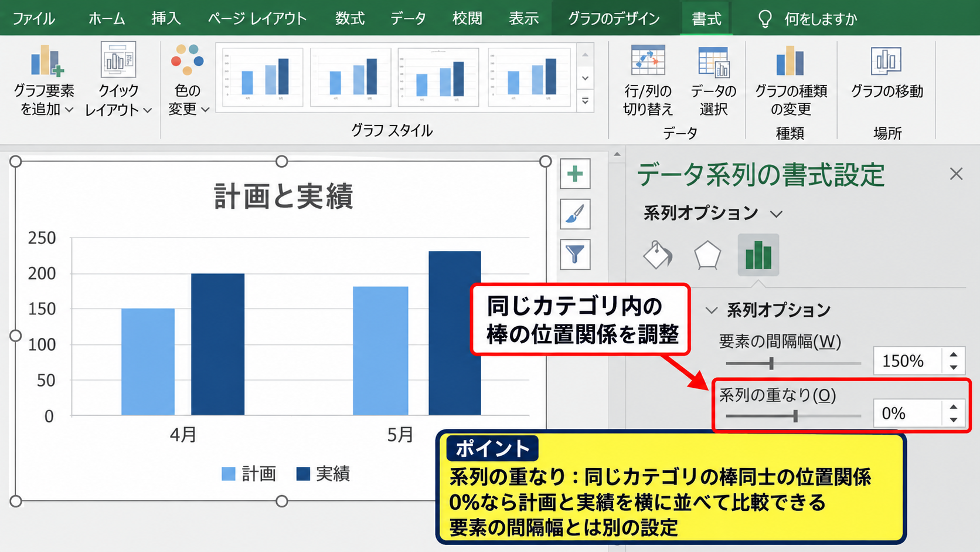
Task: Click the 系列の重なり slider handle
Action: coord(795,416)
